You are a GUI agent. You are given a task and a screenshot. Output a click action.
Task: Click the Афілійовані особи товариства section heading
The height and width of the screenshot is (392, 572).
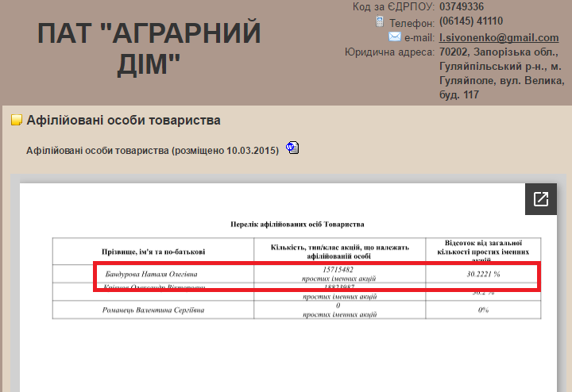[123, 121]
